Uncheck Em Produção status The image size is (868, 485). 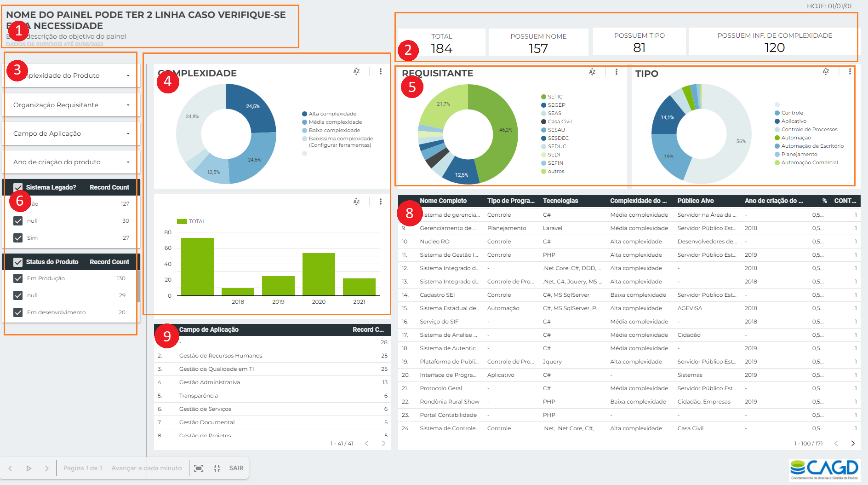click(18, 278)
